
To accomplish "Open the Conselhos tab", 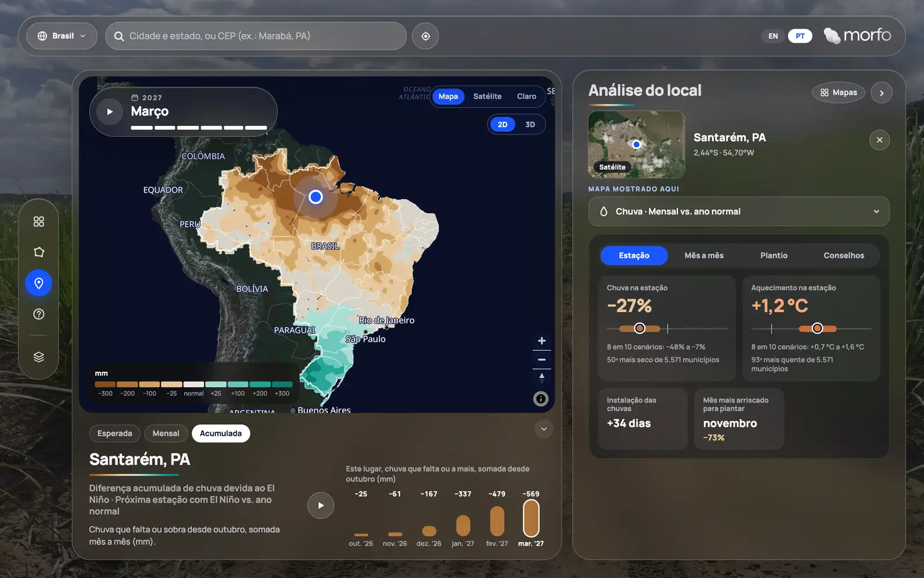I will [844, 255].
